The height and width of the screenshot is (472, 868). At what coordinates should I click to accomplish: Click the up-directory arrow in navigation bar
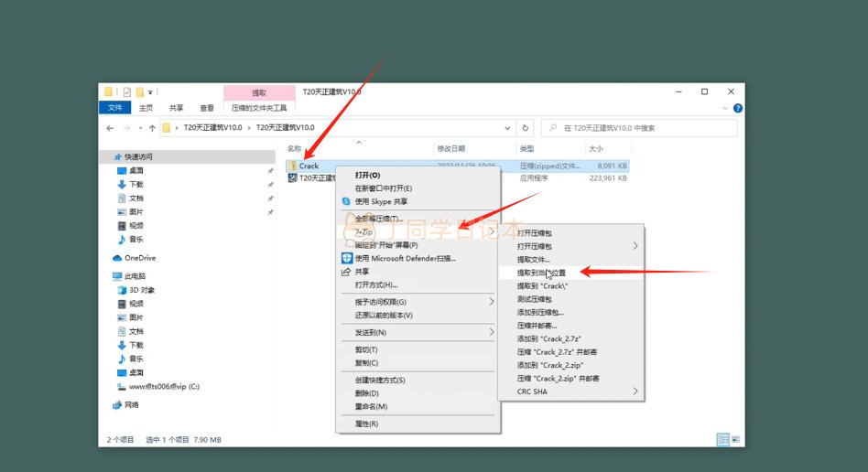point(152,128)
